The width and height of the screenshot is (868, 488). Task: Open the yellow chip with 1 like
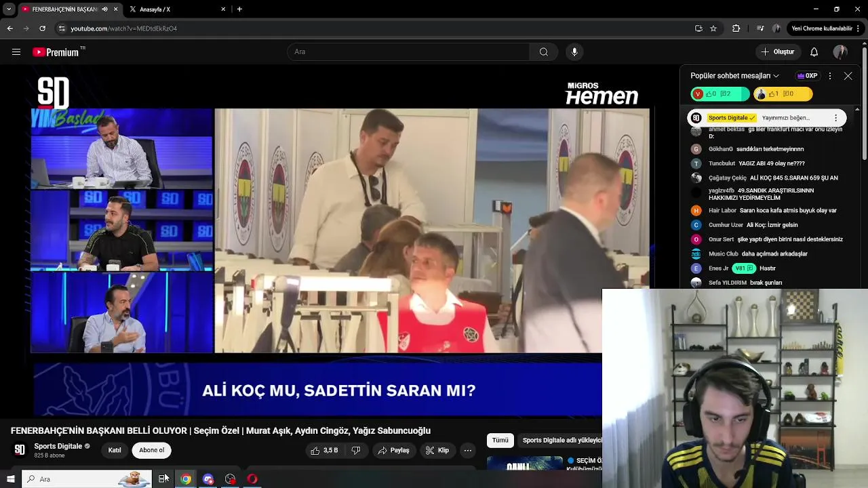pyautogui.click(x=783, y=94)
